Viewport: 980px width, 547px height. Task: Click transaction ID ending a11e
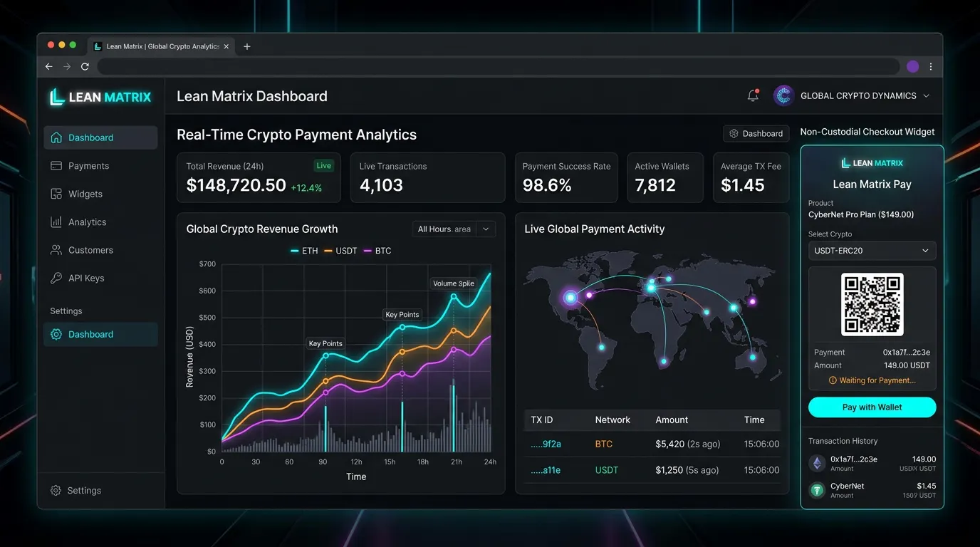click(546, 470)
